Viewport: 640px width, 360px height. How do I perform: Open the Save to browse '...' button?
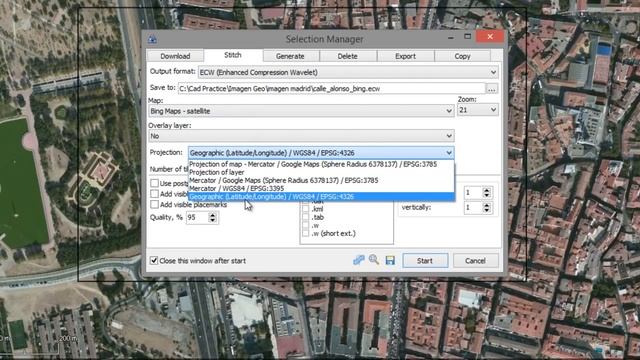pos(492,89)
